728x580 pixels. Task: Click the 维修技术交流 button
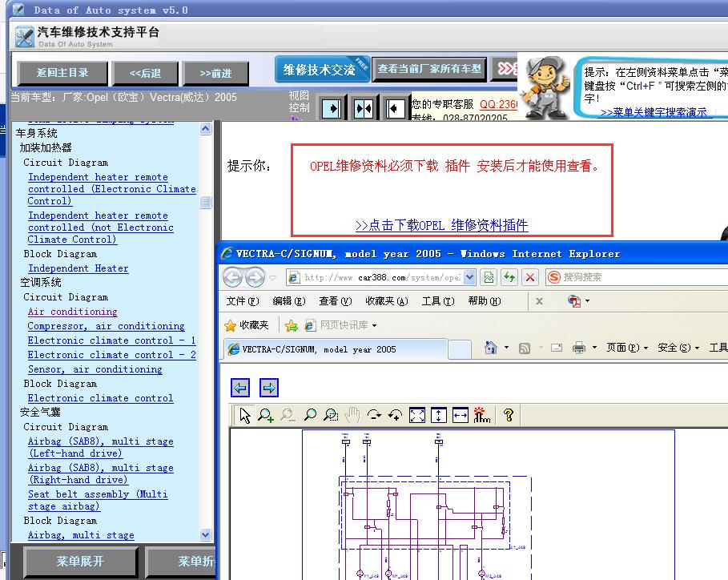[323, 69]
